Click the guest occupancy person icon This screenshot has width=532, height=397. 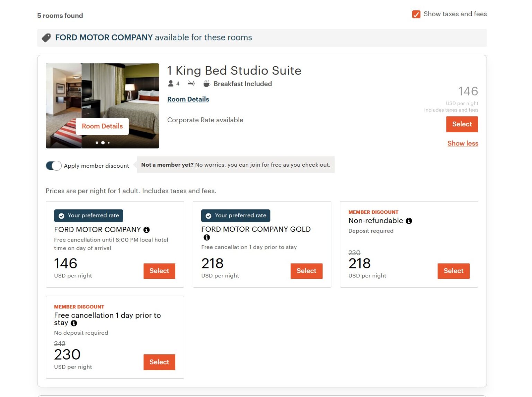tap(170, 83)
